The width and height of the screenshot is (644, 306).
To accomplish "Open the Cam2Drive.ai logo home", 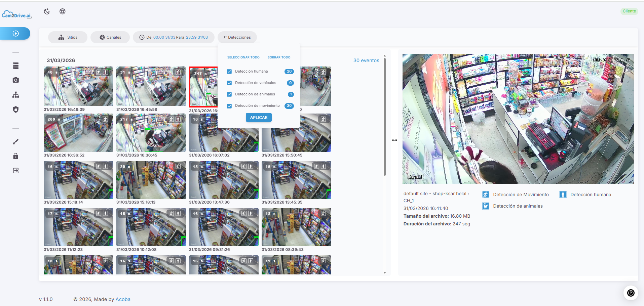I will 17,14.
